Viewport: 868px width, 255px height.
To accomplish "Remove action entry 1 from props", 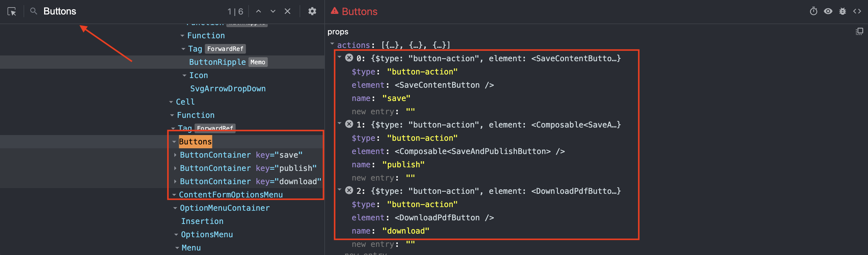I will point(349,124).
